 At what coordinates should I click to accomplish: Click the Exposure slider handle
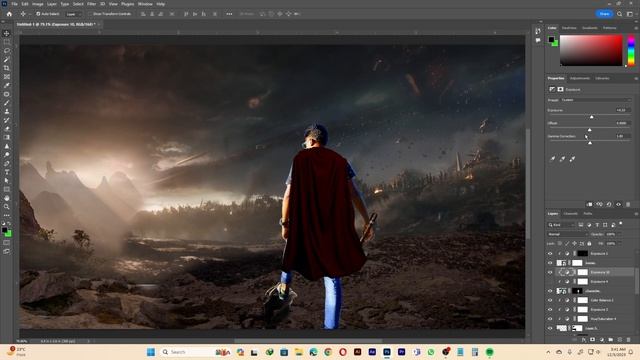(x=592, y=117)
